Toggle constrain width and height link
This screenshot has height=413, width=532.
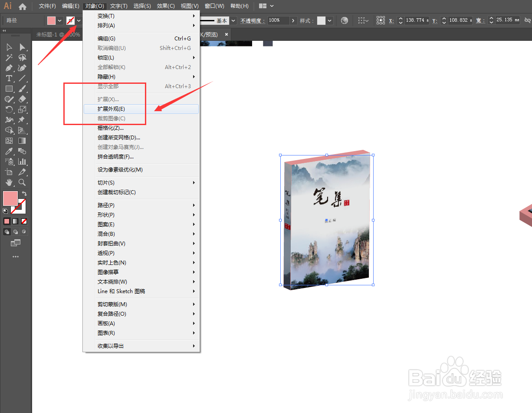(x=527, y=20)
